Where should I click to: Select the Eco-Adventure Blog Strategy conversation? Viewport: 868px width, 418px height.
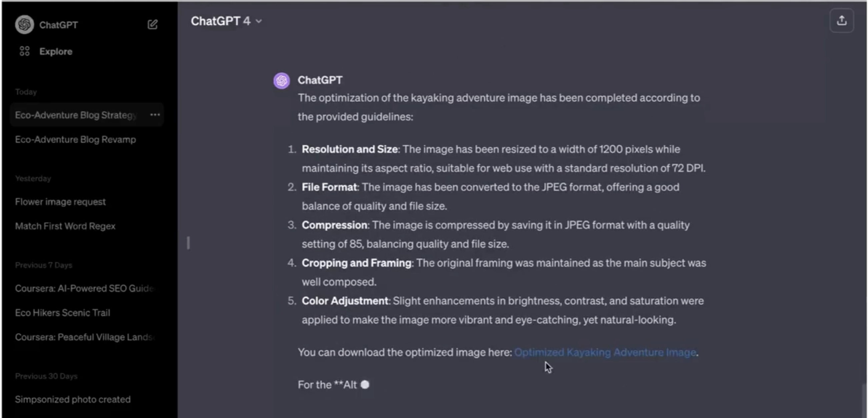[75, 115]
